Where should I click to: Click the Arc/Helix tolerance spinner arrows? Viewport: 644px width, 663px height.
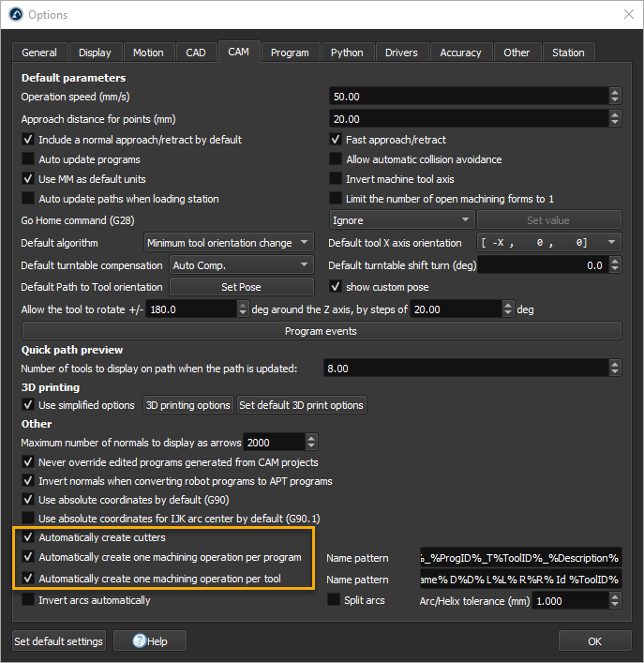click(x=614, y=601)
